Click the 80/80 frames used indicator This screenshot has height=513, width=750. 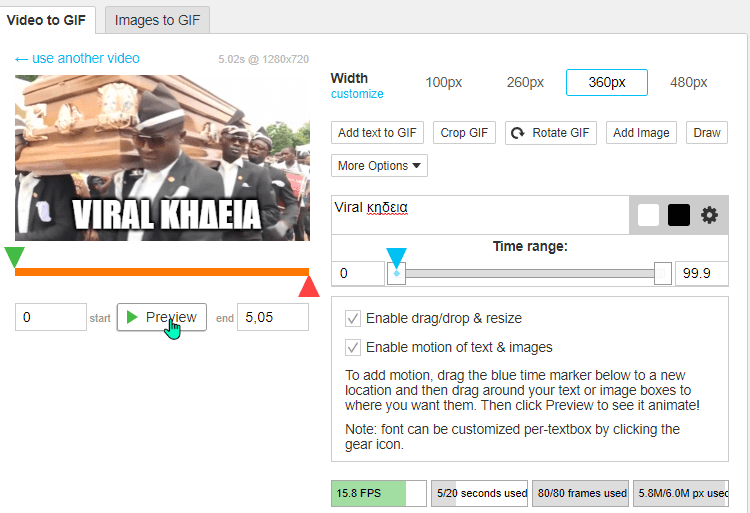[580, 493]
